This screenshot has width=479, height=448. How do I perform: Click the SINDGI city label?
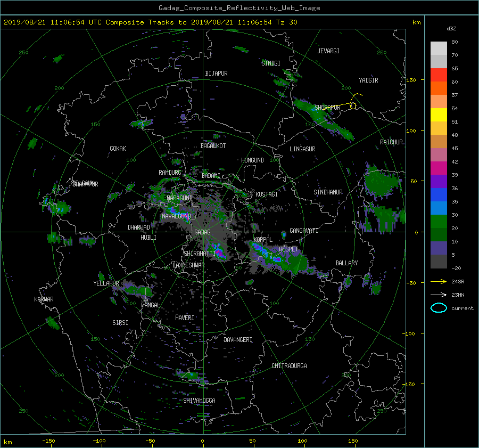(x=271, y=63)
